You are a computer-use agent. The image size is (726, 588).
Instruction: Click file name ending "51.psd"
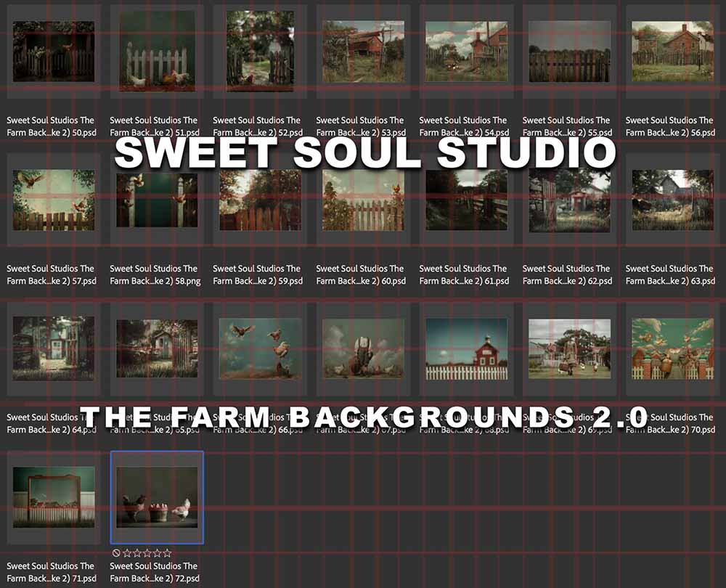[155, 126]
